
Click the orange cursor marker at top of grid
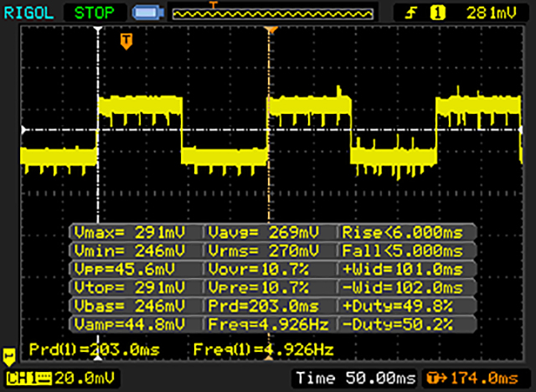click(x=270, y=30)
